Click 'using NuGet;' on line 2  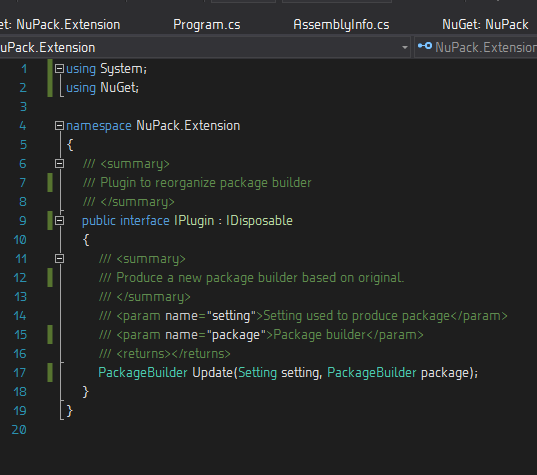point(102,88)
